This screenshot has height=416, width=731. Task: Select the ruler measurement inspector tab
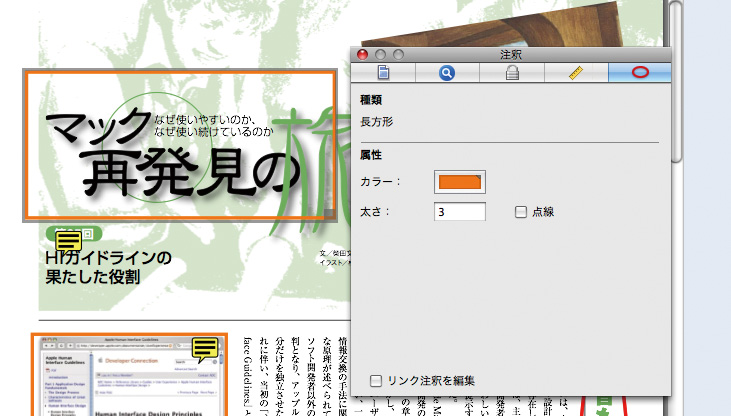click(576, 73)
